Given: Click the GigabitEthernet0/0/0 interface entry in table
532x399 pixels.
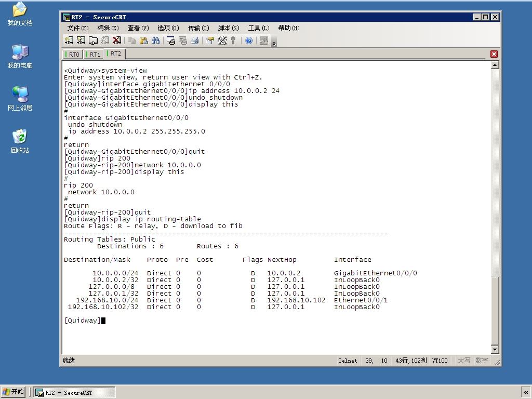Looking at the screenshot, I should [375, 273].
